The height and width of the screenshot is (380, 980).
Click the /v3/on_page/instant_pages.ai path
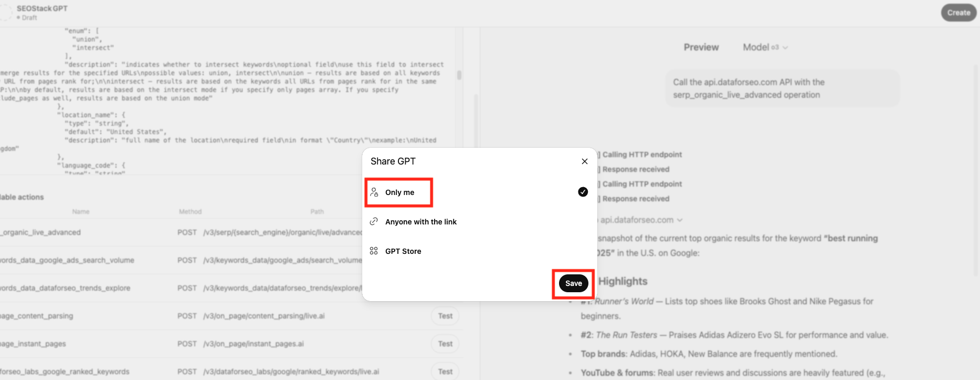click(254, 344)
